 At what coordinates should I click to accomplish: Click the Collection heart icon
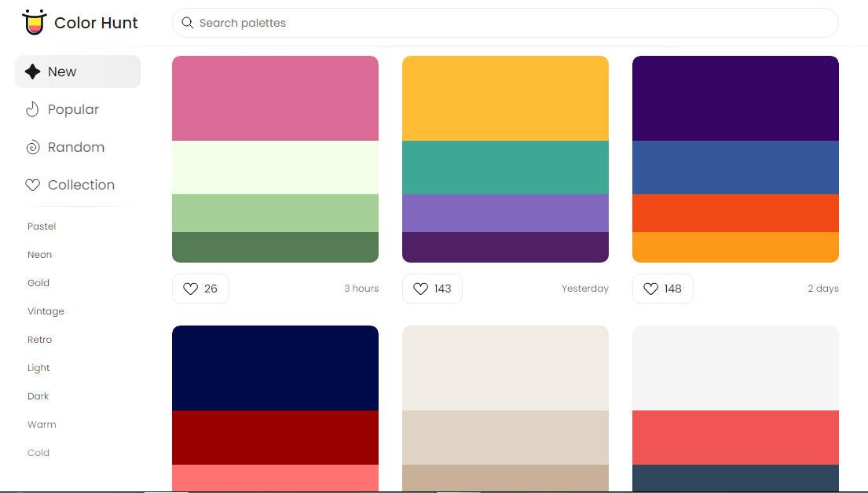pos(32,185)
